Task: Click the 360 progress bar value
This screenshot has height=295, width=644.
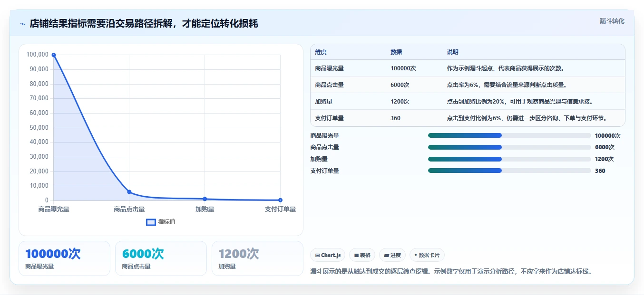Action: (600, 171)
